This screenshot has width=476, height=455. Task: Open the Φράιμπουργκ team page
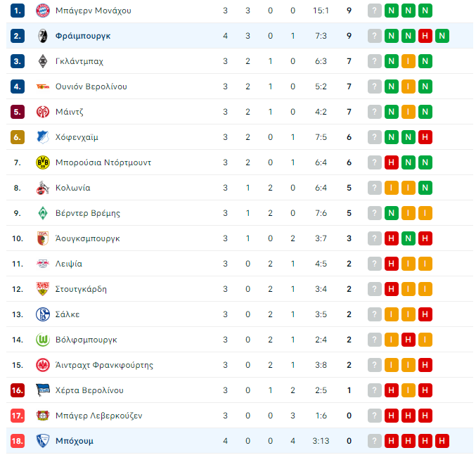coord(83,36)
